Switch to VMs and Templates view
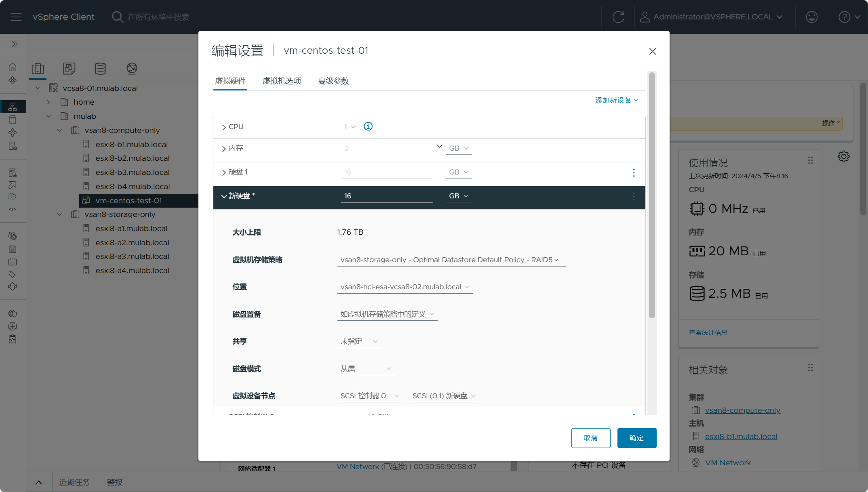This screenshot has width=868, height=492. click(69, 69)
